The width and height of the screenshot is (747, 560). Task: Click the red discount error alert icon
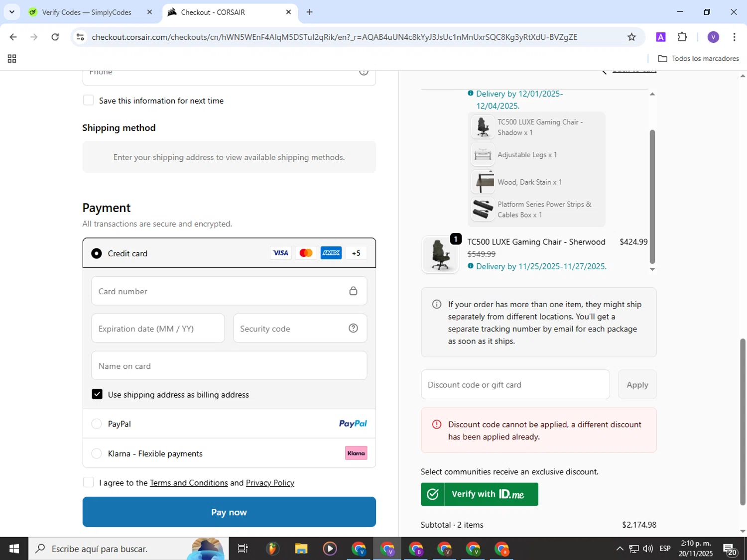point(437,424)
